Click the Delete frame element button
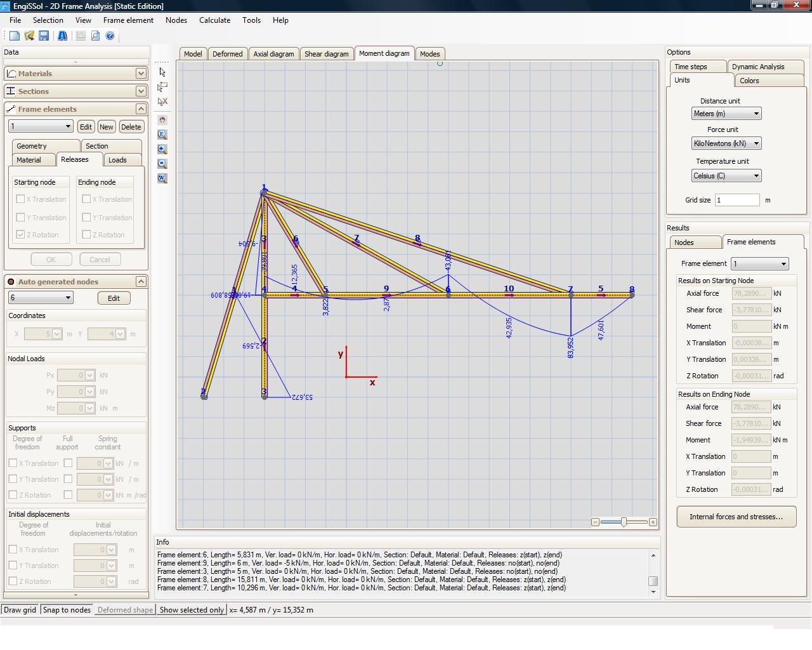This screenshot has height=650, width=812. pyautogui.click(x=131, y=127)
